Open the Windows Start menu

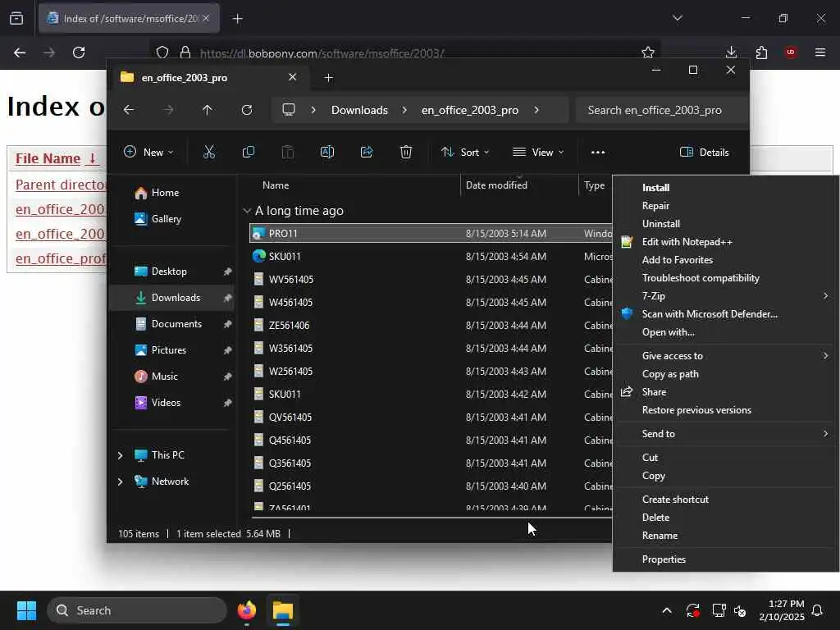(26, 610)
